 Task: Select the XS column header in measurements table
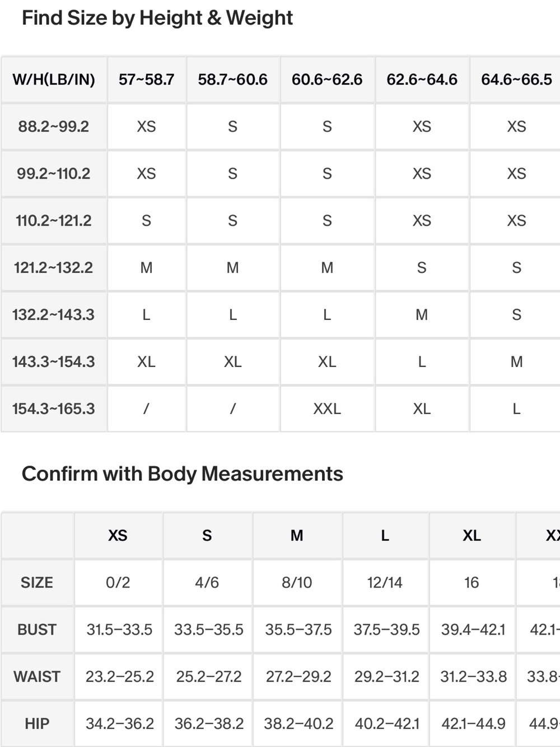coord(118,536)
